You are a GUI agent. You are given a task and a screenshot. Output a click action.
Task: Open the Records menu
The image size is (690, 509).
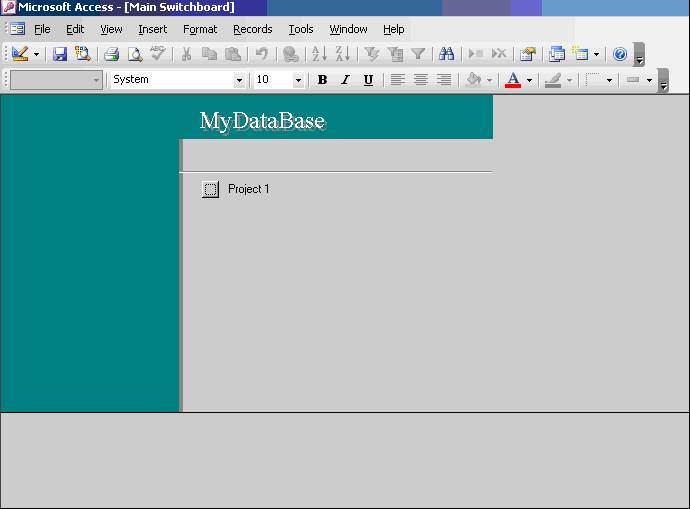253,29
